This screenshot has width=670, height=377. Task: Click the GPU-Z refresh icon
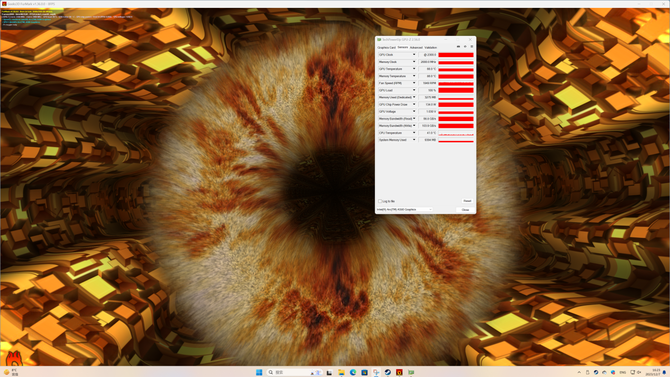point(465,47)
